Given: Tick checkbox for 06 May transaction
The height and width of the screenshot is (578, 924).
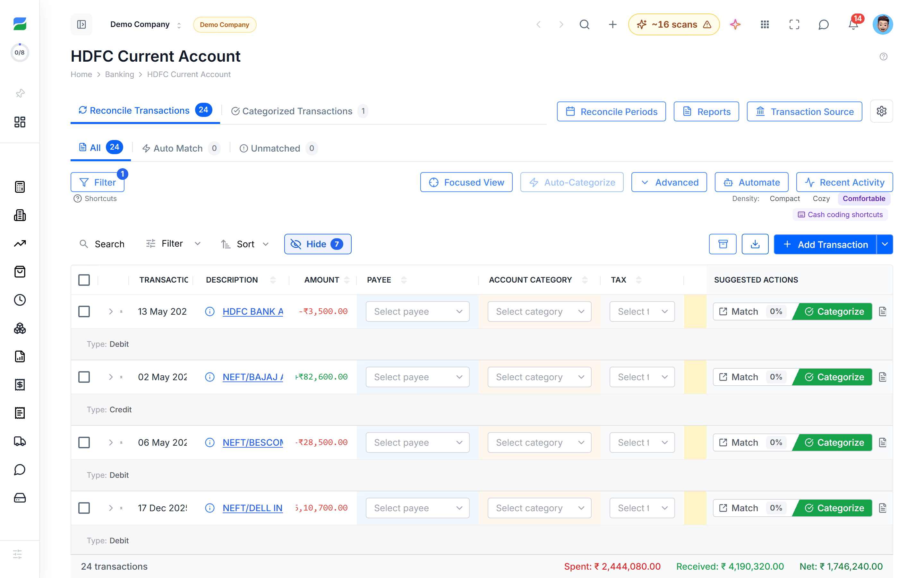Looking at the screenshot, I should [x=84, y=443].
